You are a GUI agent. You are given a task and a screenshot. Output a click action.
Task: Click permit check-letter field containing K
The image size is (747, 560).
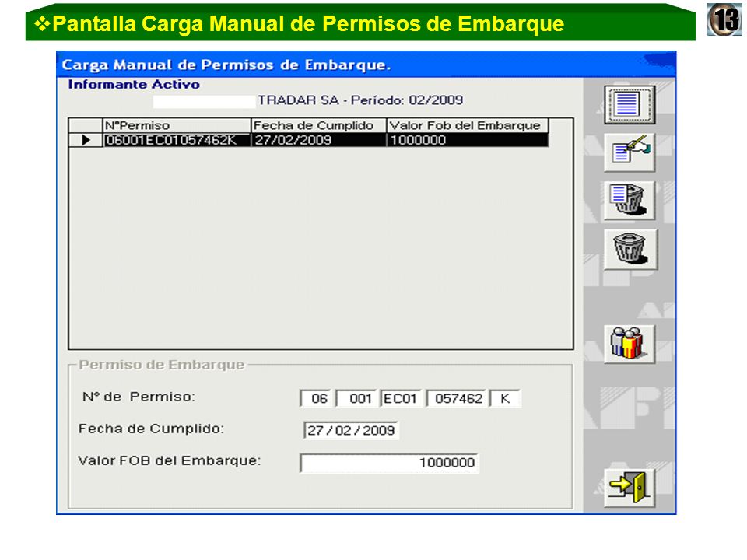pos(506,398)
